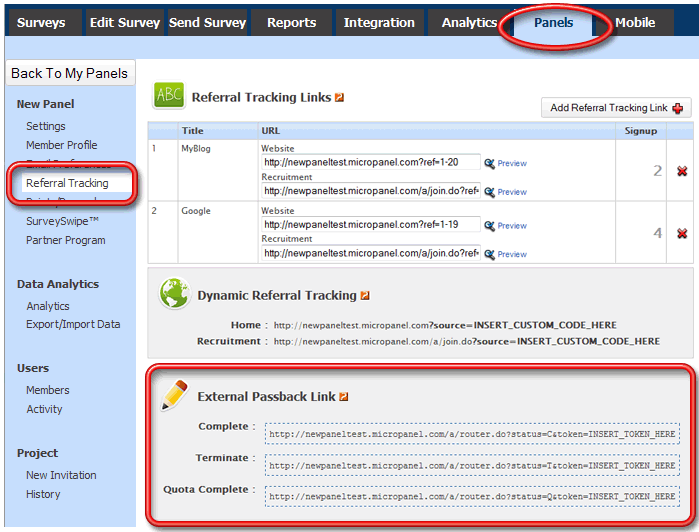Click magnifier icon next to MyBlog Website URL

click(x=489, y=164)
